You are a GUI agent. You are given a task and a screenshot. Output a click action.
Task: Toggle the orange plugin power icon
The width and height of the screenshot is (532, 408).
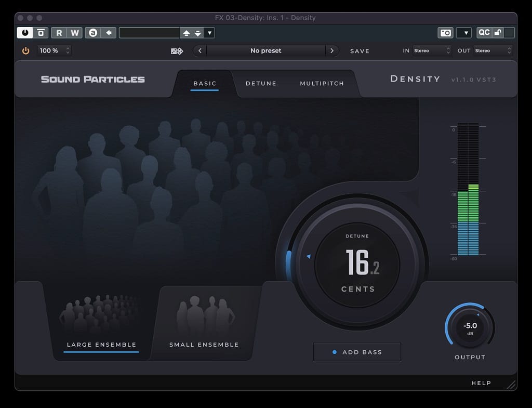26,50
